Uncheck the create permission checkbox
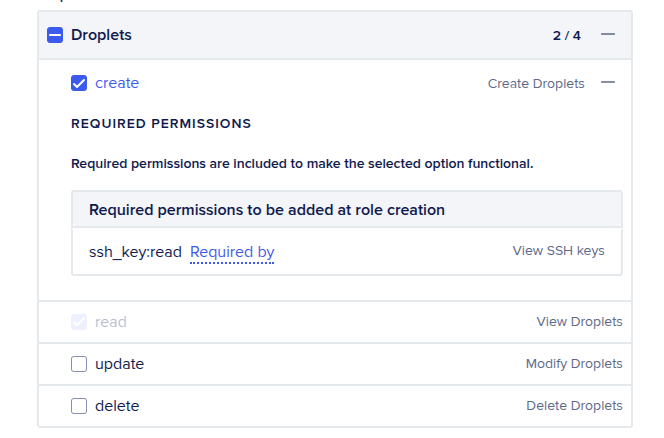Image resolution: width=664 pixels, height=438 pixels. pos(79,83)
